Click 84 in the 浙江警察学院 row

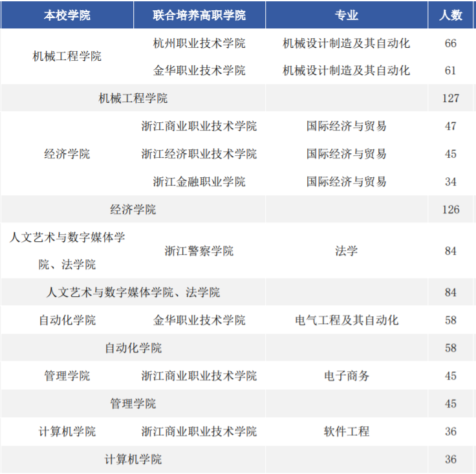(x=451, y=251)
